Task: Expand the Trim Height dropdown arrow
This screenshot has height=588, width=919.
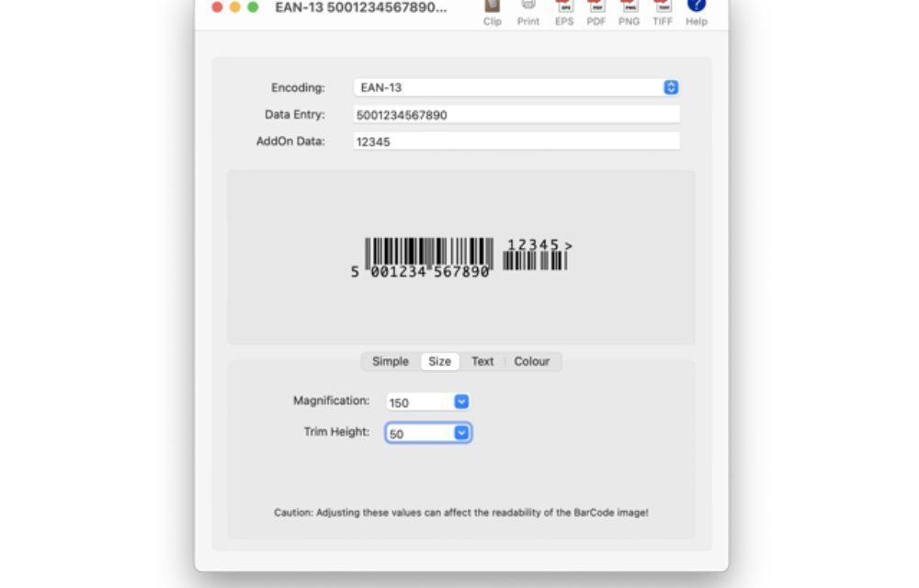Action: 461,433
